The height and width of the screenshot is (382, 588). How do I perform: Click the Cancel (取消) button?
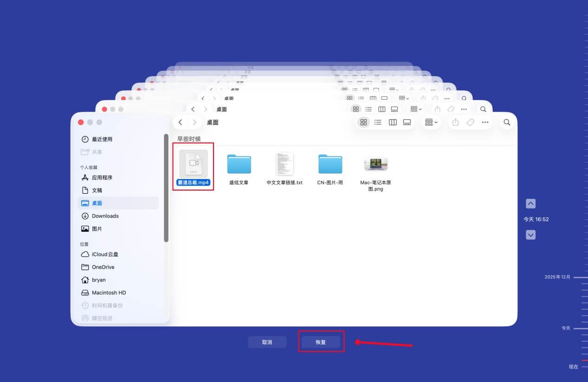click(267, 342)
